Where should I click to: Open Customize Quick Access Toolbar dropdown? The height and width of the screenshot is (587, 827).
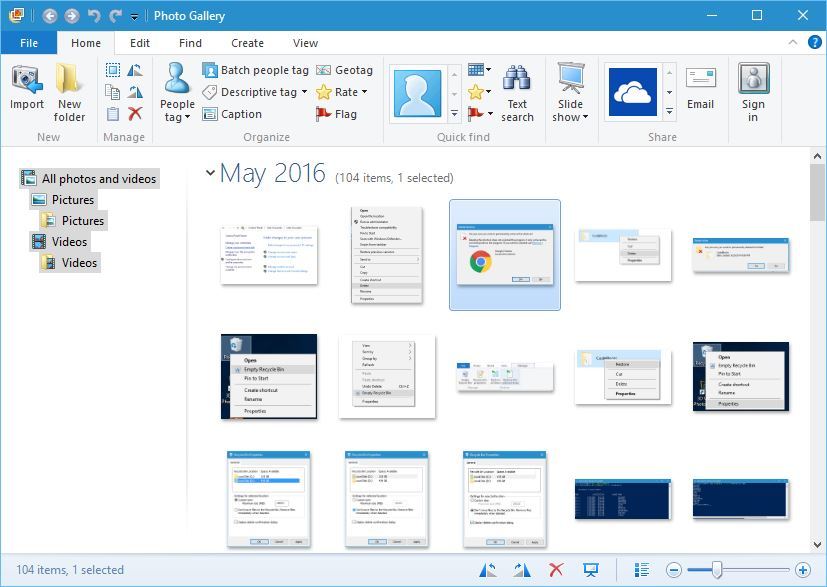134,17
